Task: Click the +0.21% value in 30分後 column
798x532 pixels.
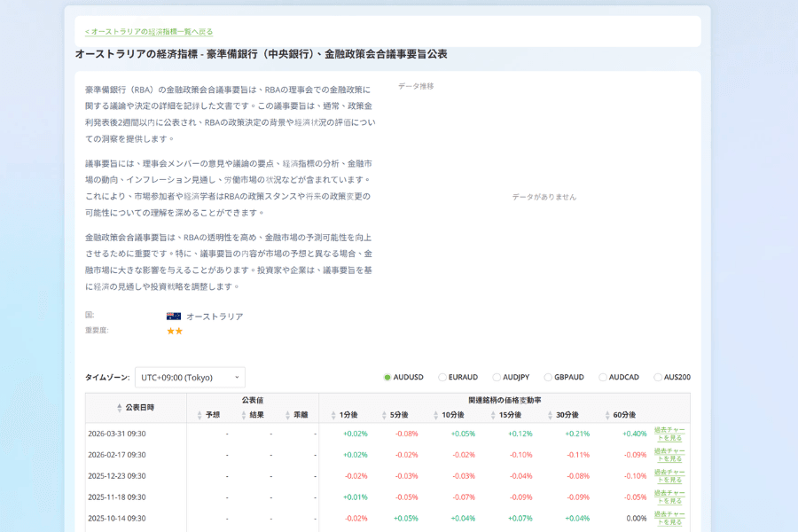Action: click(x=577, y=434)
